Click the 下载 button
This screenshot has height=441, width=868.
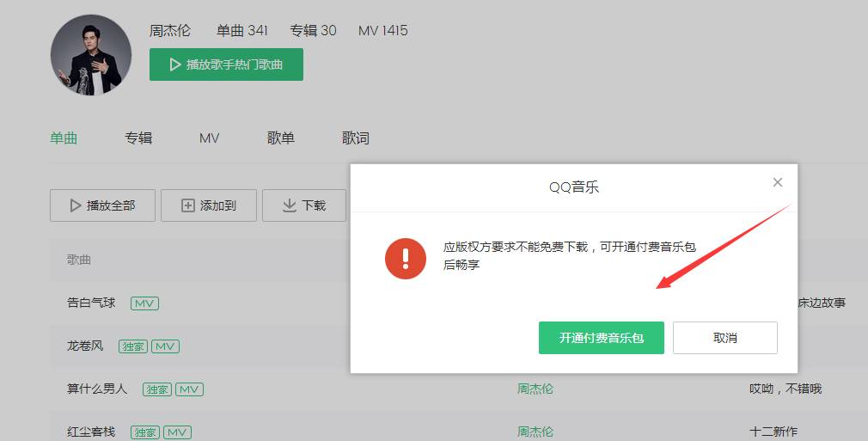tap(304, 205)
